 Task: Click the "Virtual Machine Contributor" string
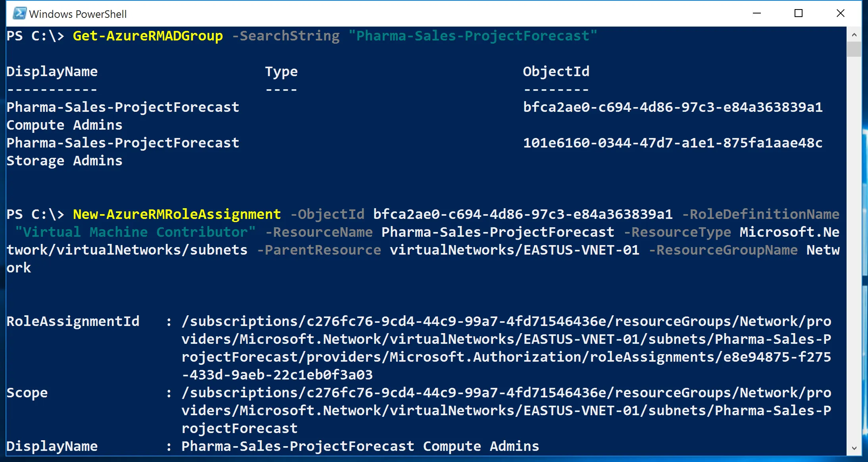coord(135,232)
